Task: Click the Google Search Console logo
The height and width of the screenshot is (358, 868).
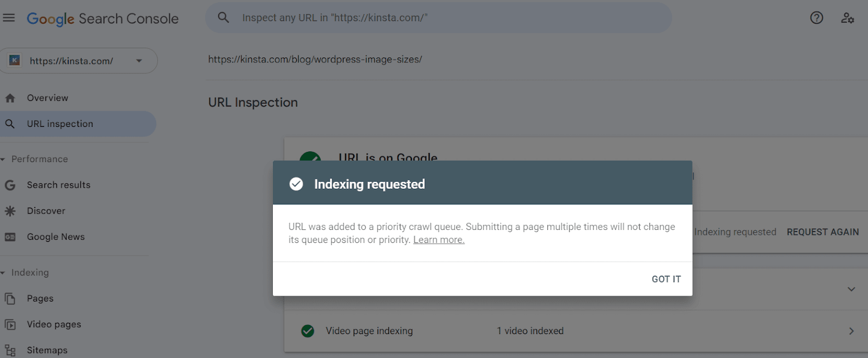Action: coord(103,18)
